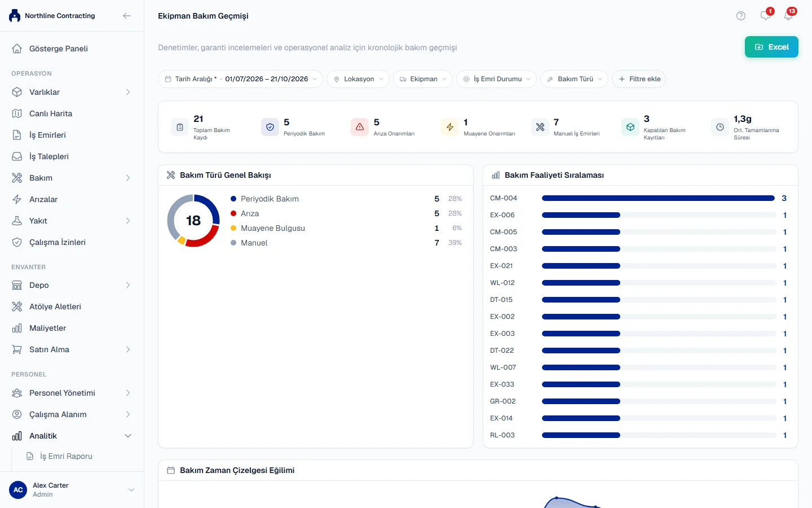Screen dimensions: 812x508
Task: Click the Kapatılan Bakım Kayıtları box icon
Action: [630, 128]
